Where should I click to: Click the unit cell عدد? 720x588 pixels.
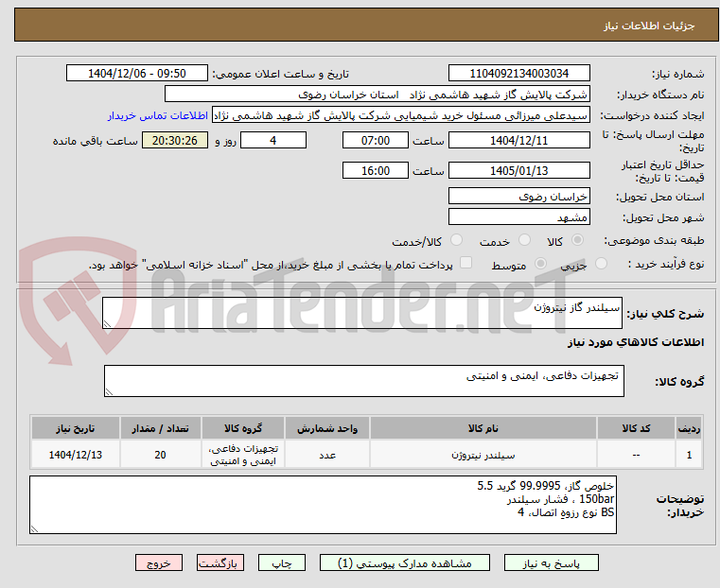tap(327, 455)
